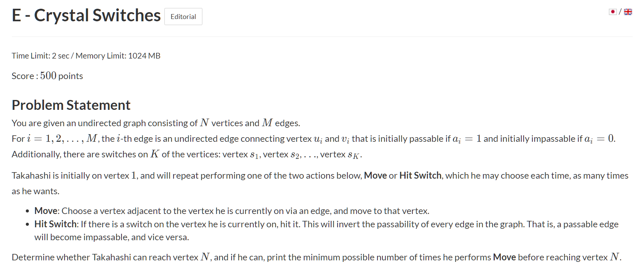Click the 'a_i = 1' math expression
The width and height of the screenshot is (644, 271).
point(467,139)
